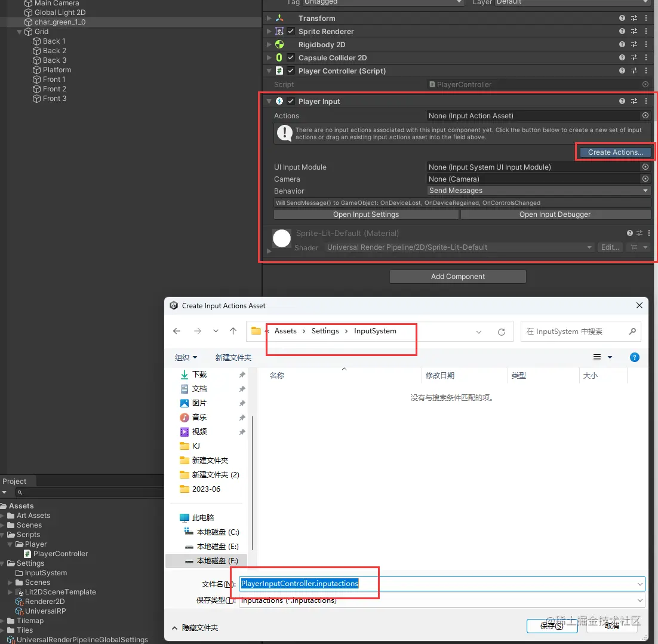Viewport: 658px width, 644px height.
Task: Select This PC (此电脑) in the sidebar
Action: 203,517
